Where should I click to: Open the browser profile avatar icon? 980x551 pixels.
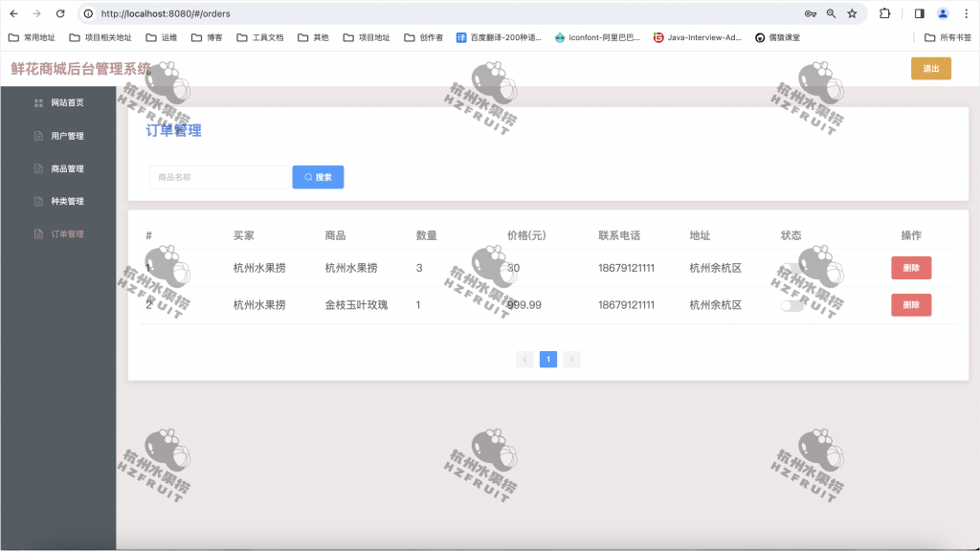[x=945, y=14]
